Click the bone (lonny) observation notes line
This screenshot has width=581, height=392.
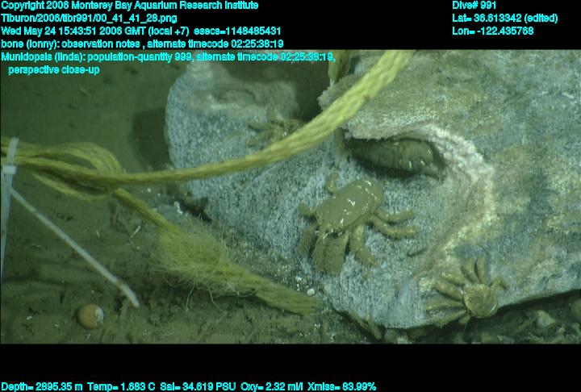tap(142, 44)
